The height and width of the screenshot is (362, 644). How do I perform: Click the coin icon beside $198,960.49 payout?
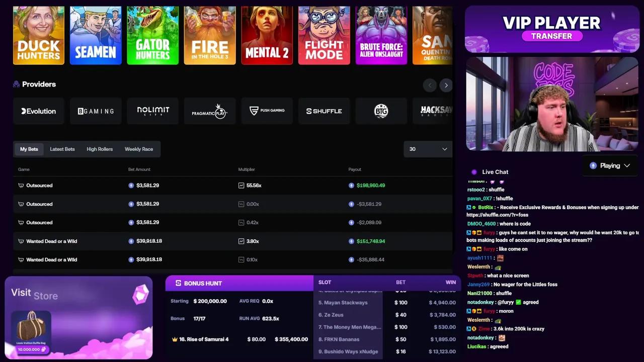351,186
